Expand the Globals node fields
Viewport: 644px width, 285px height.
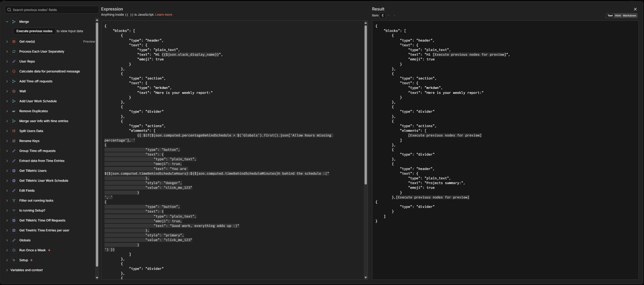[x=7, y=240]
